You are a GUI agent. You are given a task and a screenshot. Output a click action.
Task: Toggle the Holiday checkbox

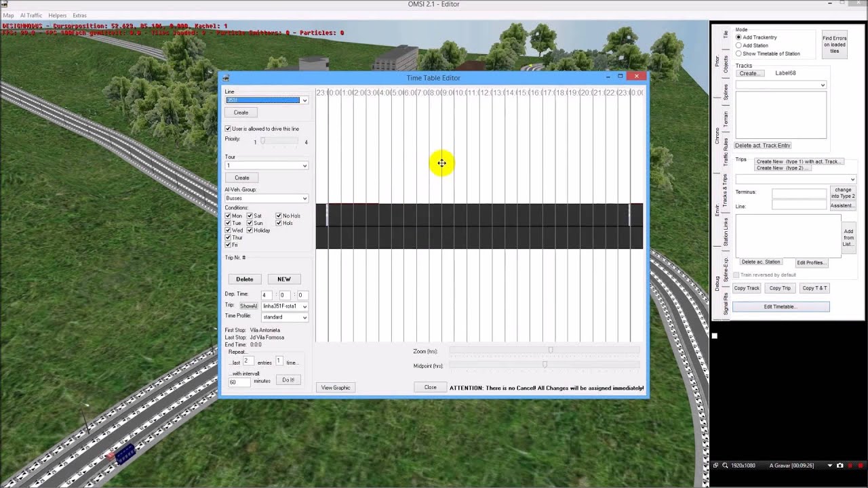tap(250, 230)
